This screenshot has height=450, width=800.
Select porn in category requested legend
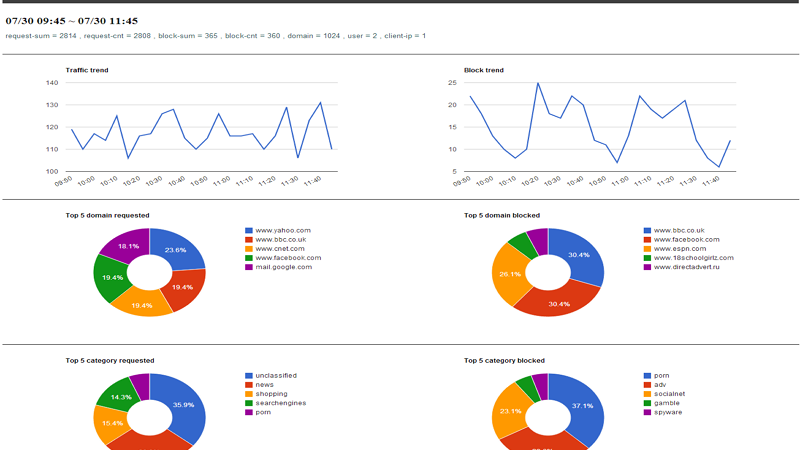tap(263, 412)
